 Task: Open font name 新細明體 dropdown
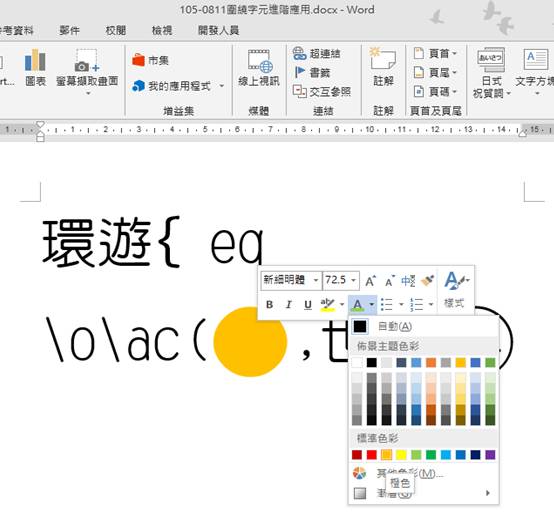(x=316, y=281)
